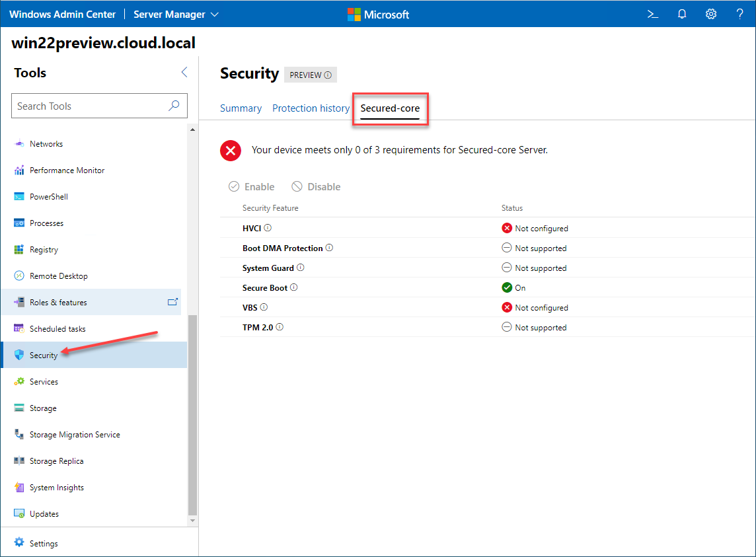Open the settings gear in header
The width and height of the screenshot is (756, 557).
point(710,15)
